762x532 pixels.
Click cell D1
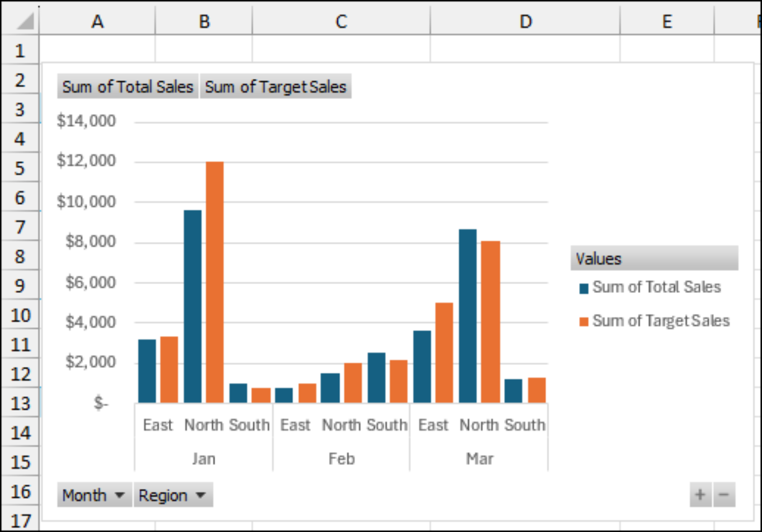coord(525,50)
